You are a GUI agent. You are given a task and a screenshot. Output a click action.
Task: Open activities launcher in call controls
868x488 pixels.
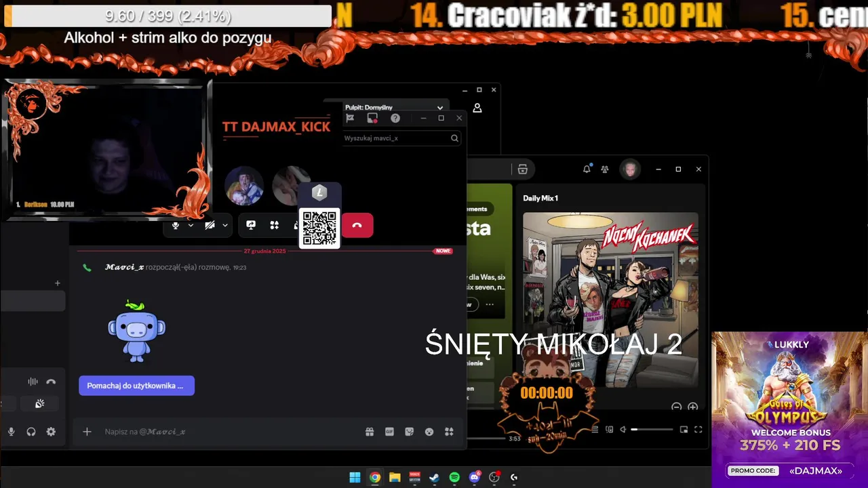tap(275, 225)
